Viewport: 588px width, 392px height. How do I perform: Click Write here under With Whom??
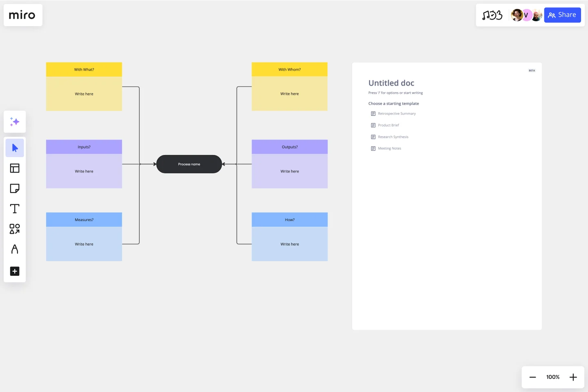290,94
